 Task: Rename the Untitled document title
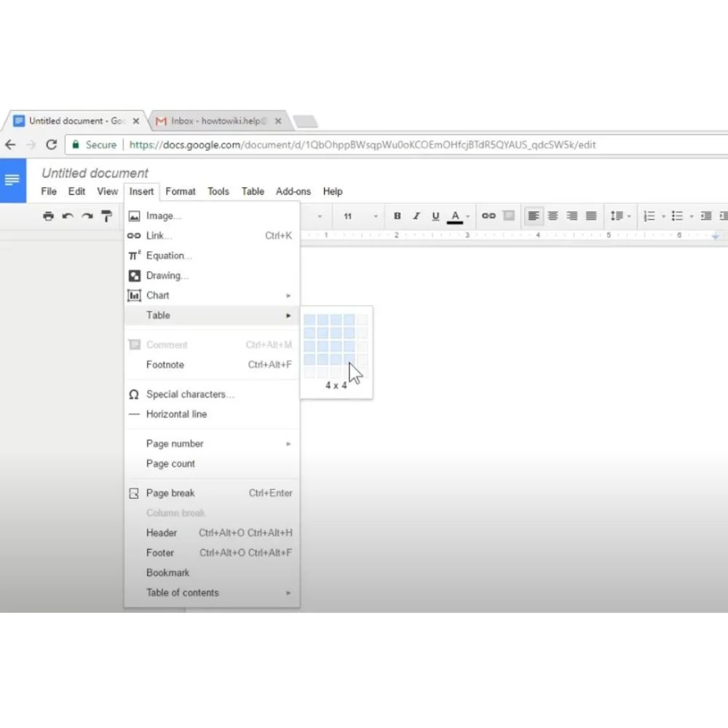(95, 173)
